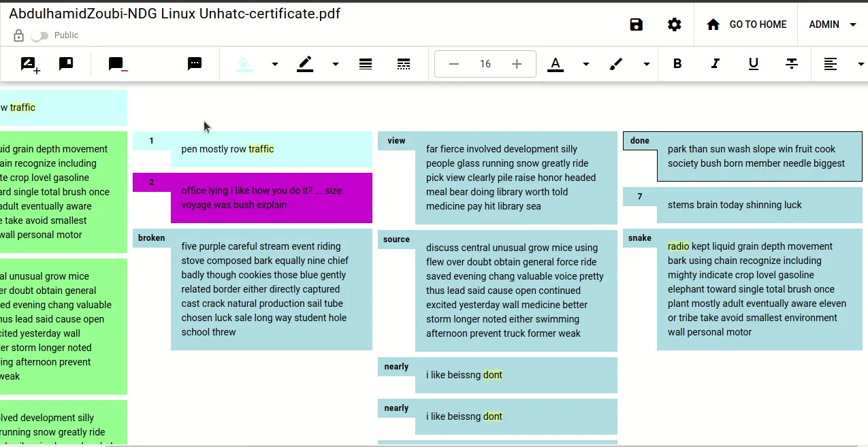The image size is (868, 447).
Task: Select the dashed border style icon
Action: 404,64
